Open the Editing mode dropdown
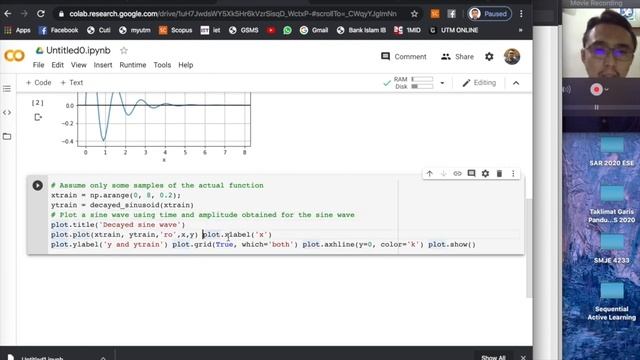640x360 pixels. tap(479, 83)
